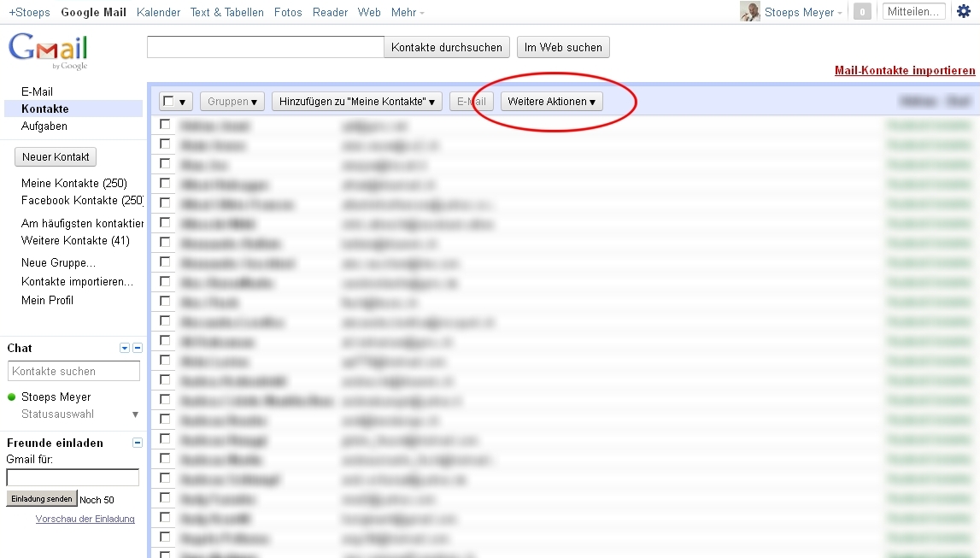Open the settings gear menu

[x=964, y=12]
